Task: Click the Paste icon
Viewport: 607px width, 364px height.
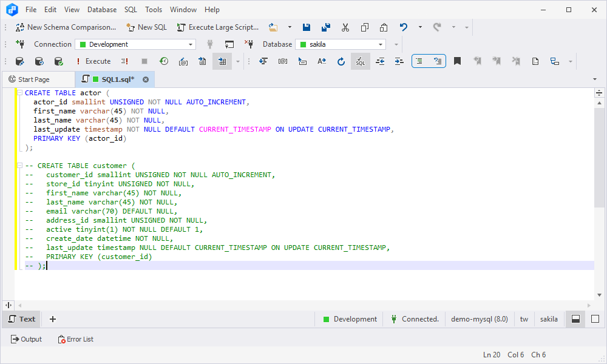Action: pyautogui.click(x=384, y=27)
